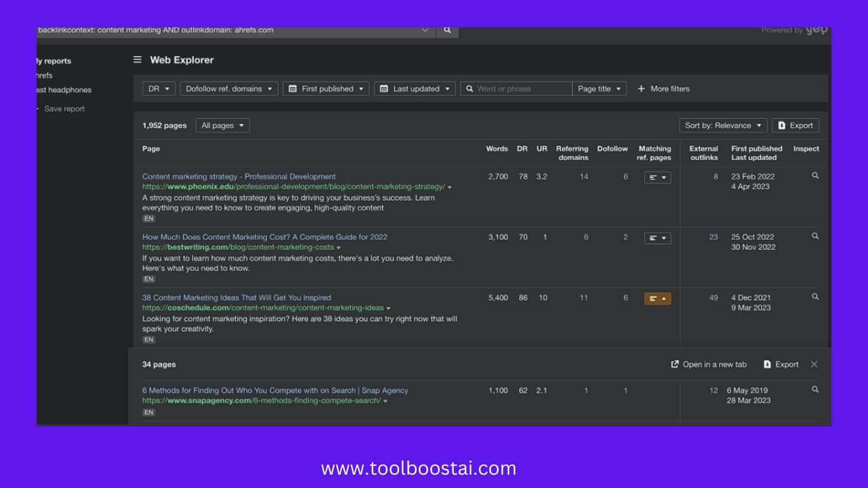This screenshot has width=868, height=488.
Task: Click the Word or phrase input field
Action: 516,89
